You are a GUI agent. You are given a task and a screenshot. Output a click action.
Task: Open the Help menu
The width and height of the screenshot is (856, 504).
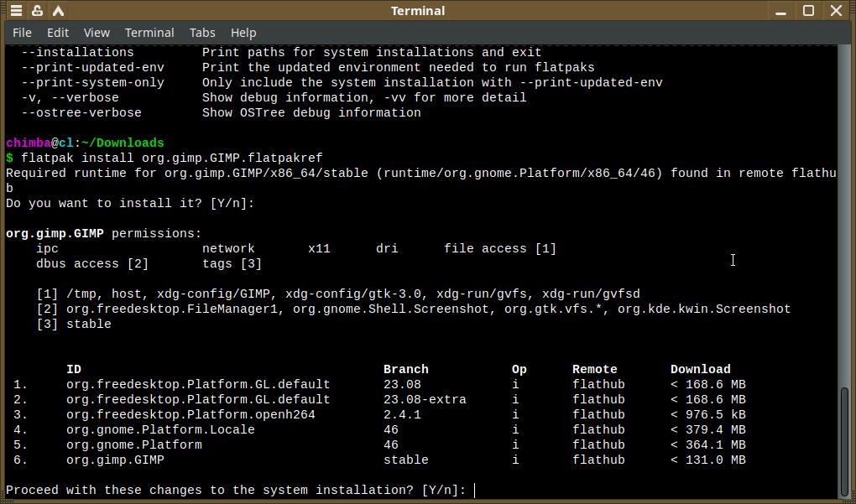coord(243,33)
